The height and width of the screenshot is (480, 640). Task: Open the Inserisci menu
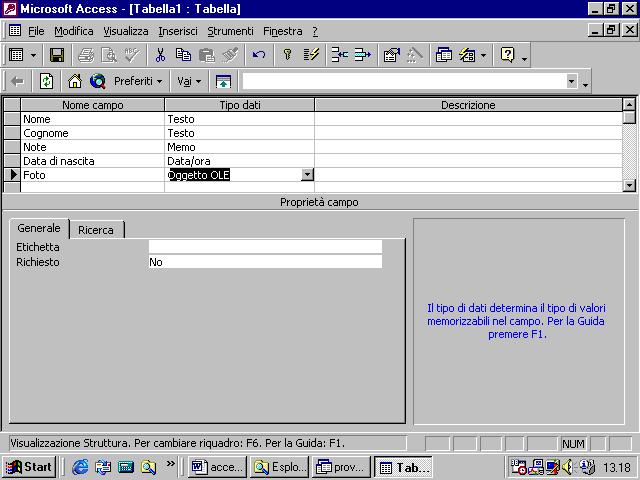click(x=178, y=31)
